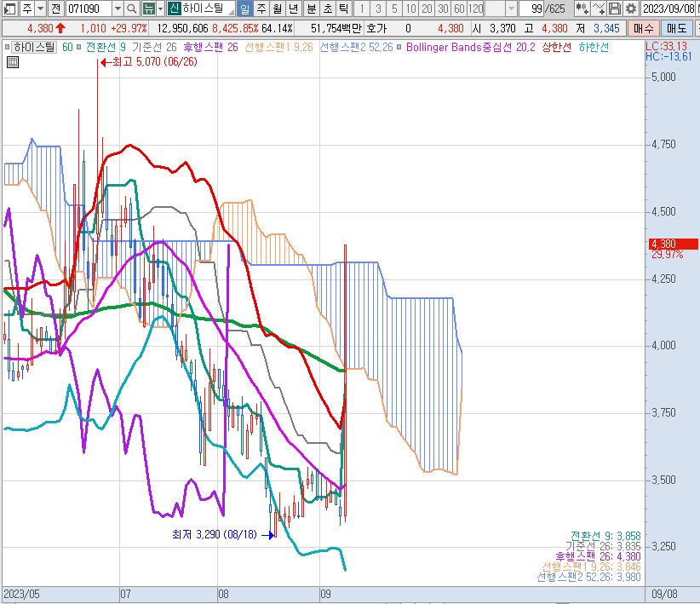Click the 후행스팬 26: 4,380 value readout
The width and height of the screenshot is (700, 604).
click(598, 556)
